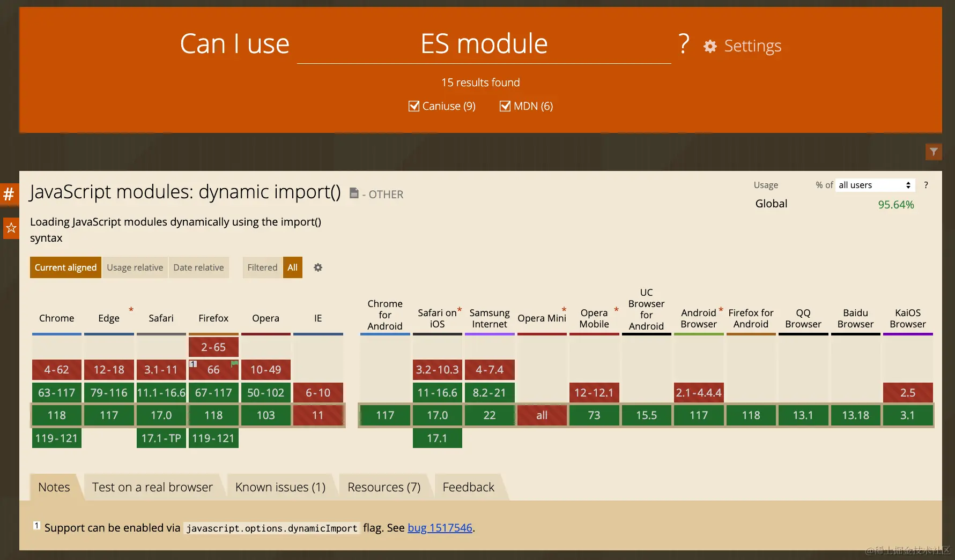Click the Samsung Internet 22 cell
Viewport: 955px width, 560px height.
click(x=490, y=415)
